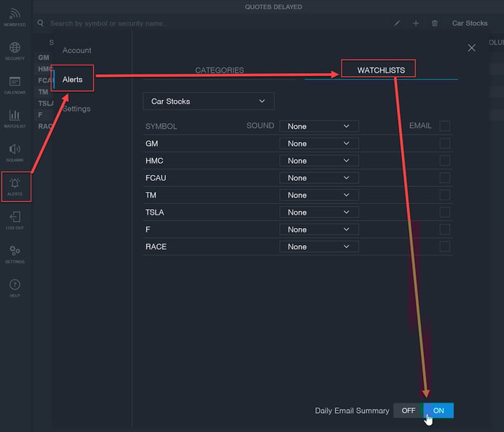Enable email alert for F
Viewport: 504px width, 432px height.
tap(445, 229)
